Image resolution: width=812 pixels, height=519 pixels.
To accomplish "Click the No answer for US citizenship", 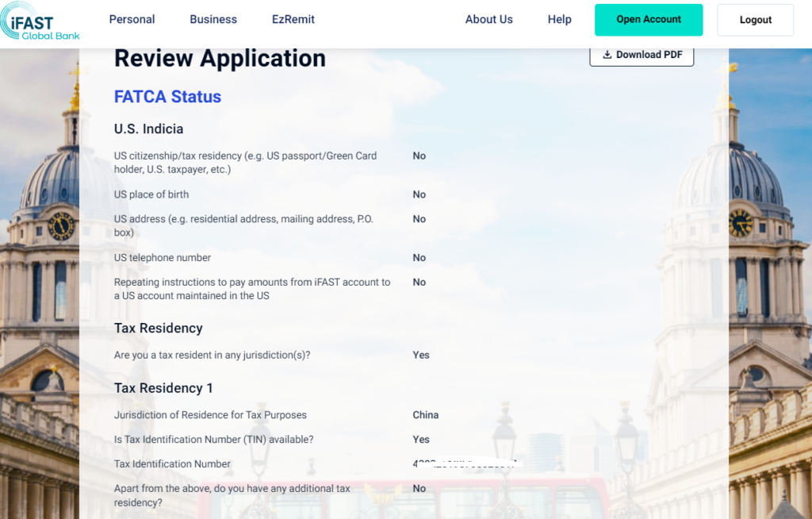I will [x=419, y=156].
